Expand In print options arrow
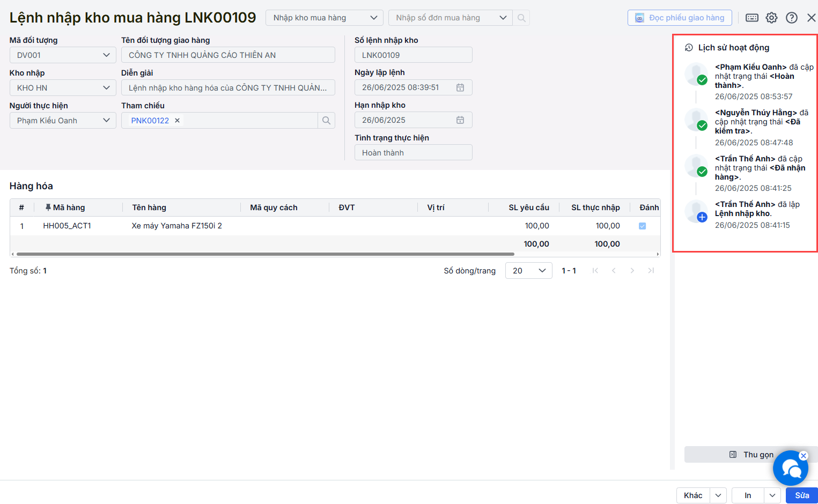Image resolution: width=818 pixels, height=504 pixels. click(772, 495)
